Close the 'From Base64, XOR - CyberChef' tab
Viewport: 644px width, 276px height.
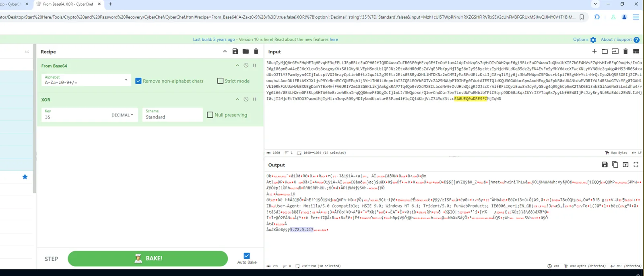(99, 4)
